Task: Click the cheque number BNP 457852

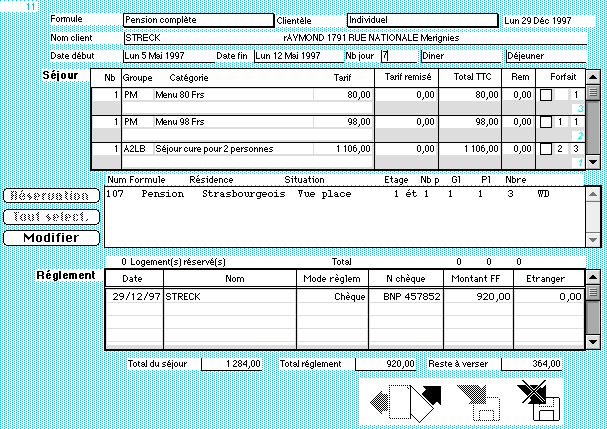Action: tap(412, 297)
